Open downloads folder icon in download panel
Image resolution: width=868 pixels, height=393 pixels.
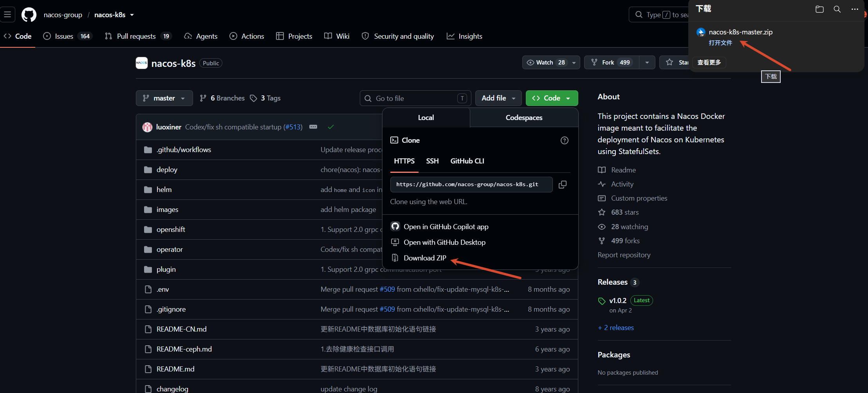819,9
